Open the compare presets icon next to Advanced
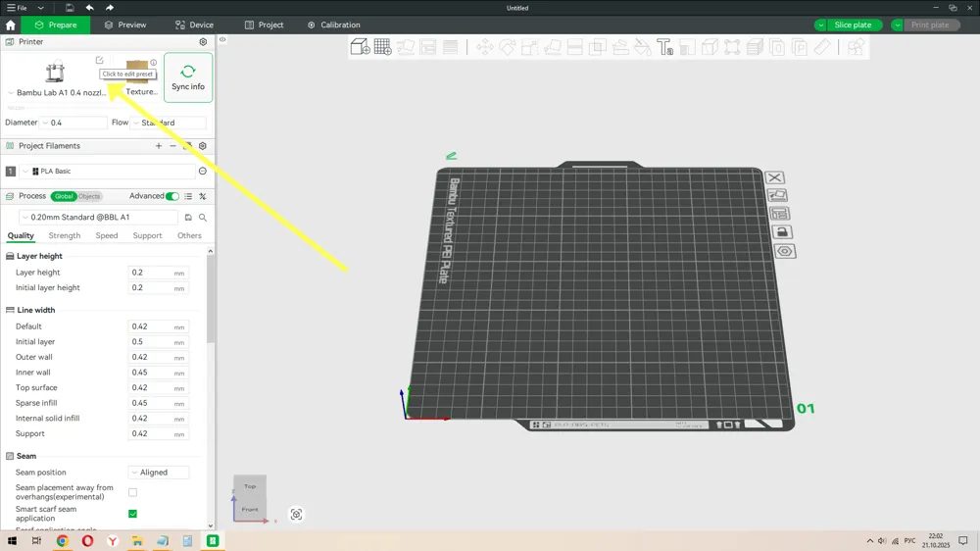 tap(203, 196)
